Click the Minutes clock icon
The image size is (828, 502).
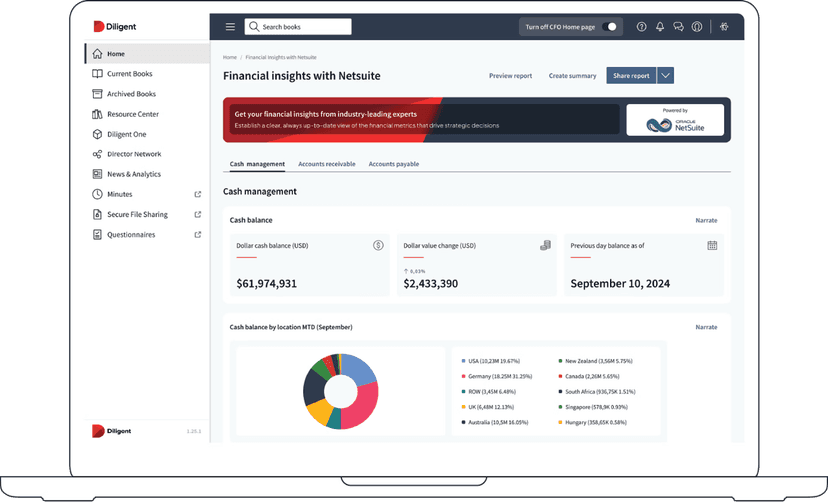(x=97, y=194)
